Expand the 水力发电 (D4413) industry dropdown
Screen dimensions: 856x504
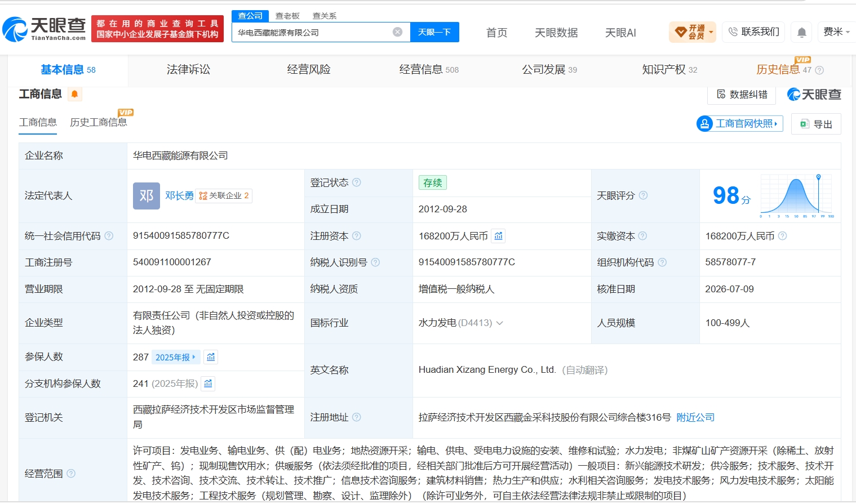click(x=499, y=323)
